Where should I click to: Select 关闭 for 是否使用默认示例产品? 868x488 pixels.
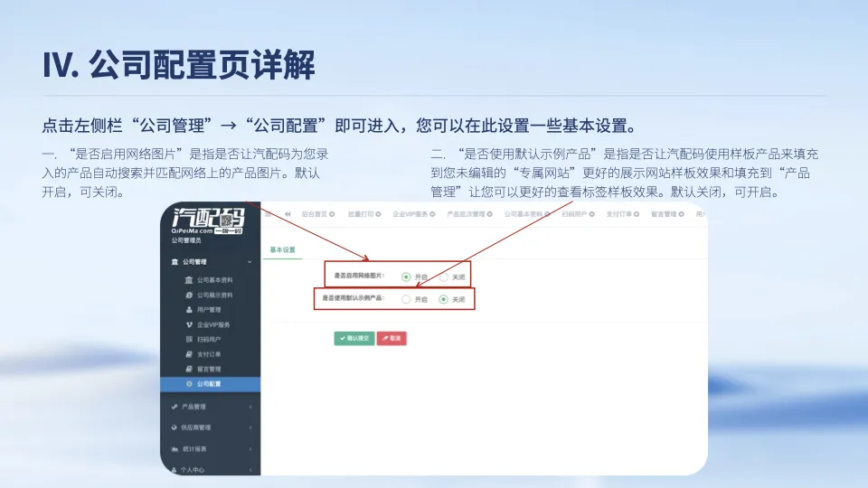point(443,299)
